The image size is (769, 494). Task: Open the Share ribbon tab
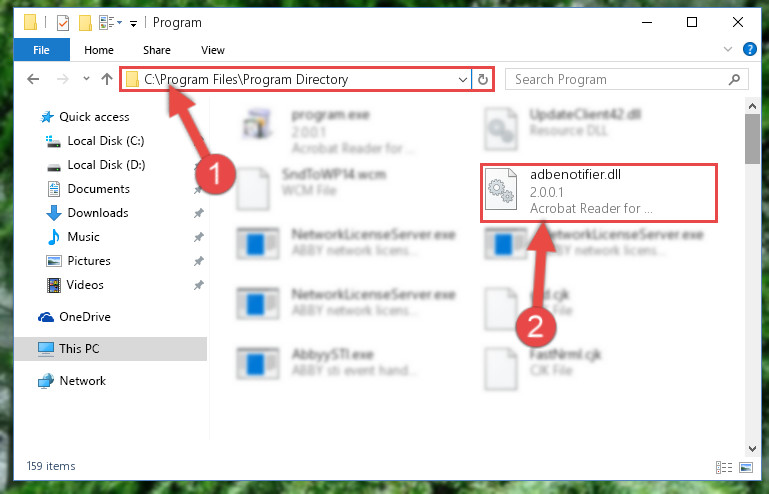pyautogui.click(x=156, y=50)
